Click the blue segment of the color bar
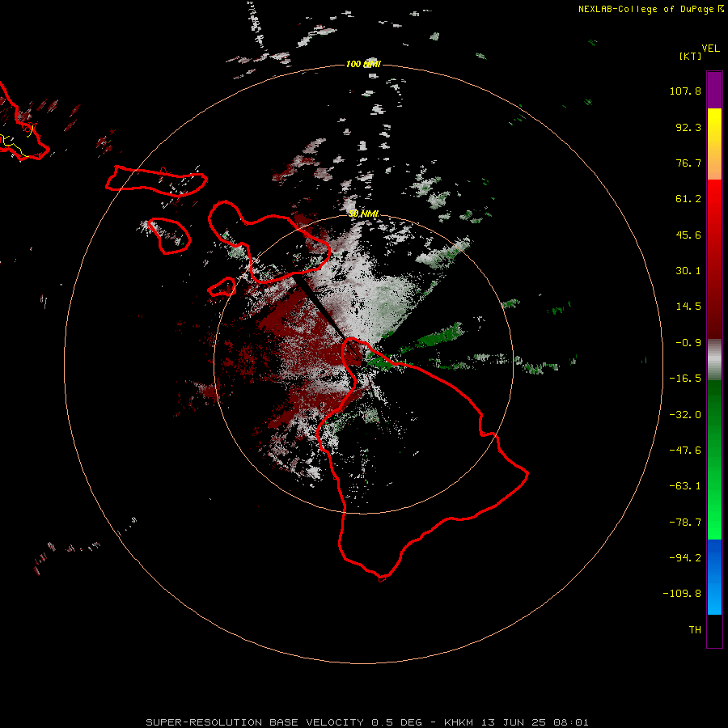This screenshot has width=728, height=728. pyautogui.click(x=714, y=577)
